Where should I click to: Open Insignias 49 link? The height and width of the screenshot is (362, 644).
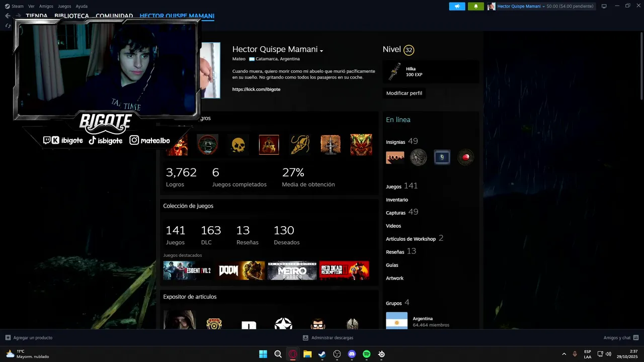[x=402, y=141]
